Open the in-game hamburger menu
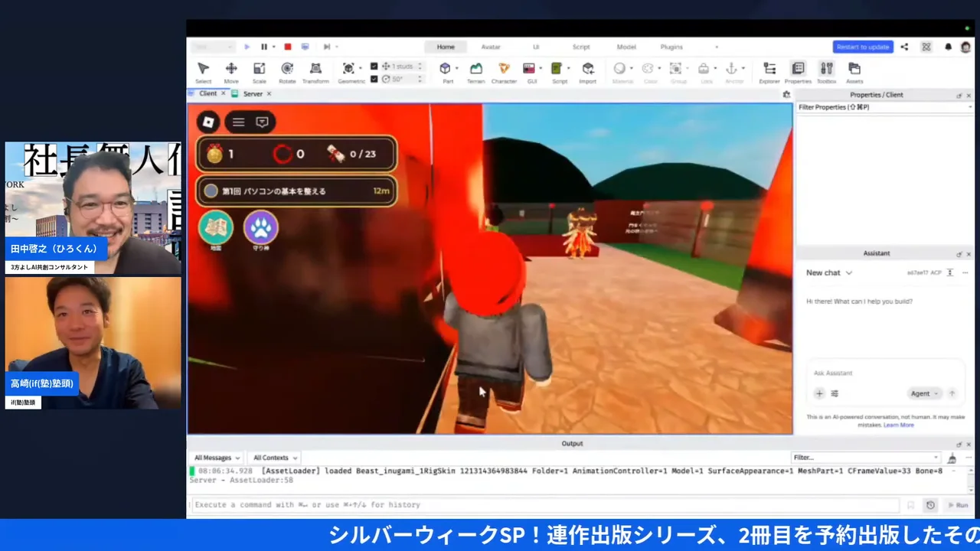 tap(238, 122)
